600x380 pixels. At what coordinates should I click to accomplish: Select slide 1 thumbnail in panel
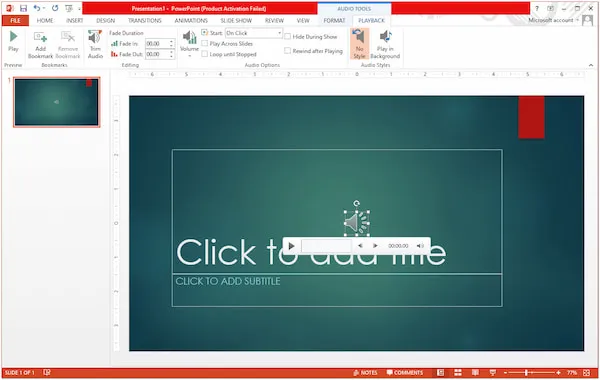pyautogui.click(x=57, y=102)
